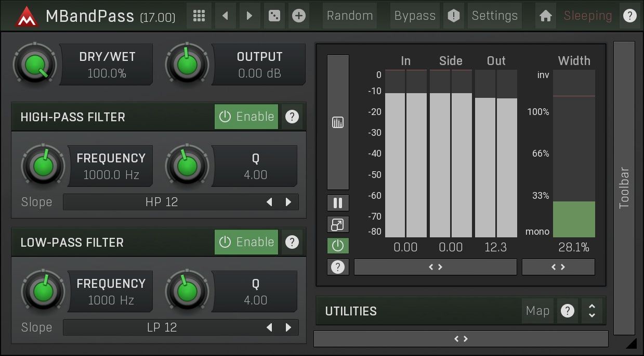644x356 pixels.
Task: Toggle the Low-Pass Filter Enable button
Action: (x=246, y=242)
